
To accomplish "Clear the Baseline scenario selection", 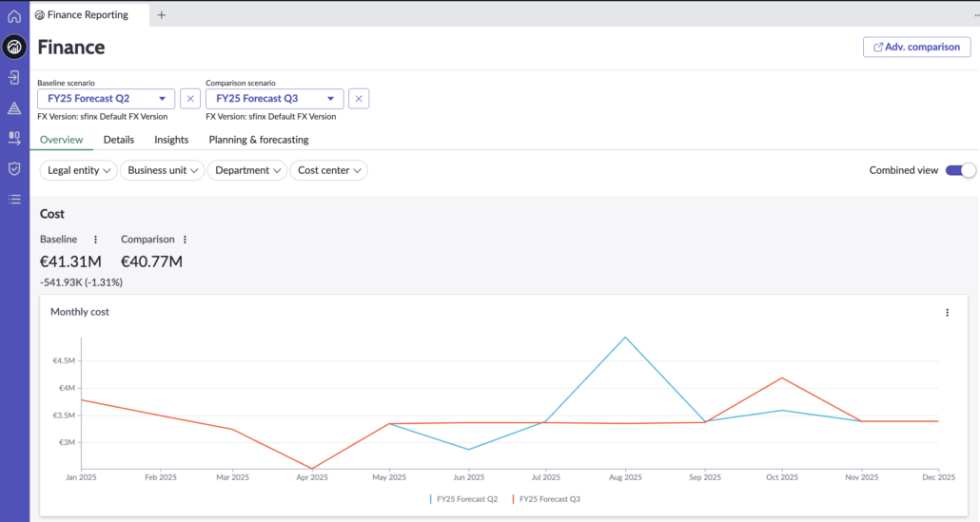I will click(x=190, y=99).
